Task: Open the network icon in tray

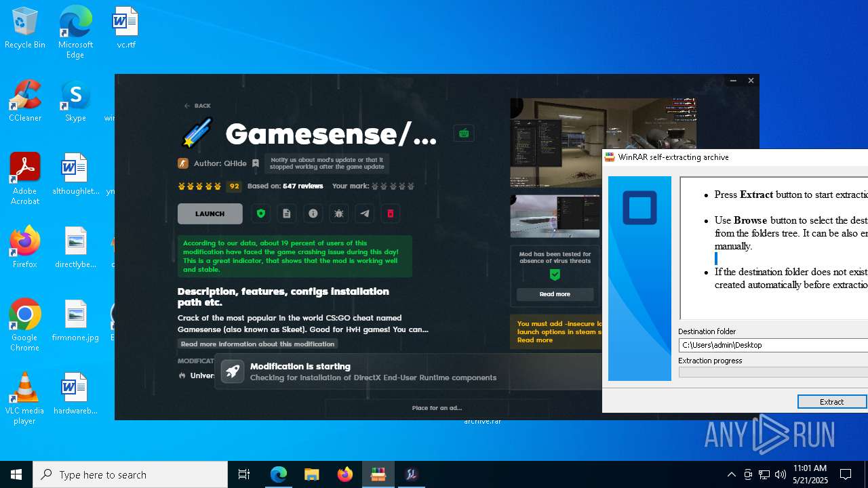Action: [764, 474]
